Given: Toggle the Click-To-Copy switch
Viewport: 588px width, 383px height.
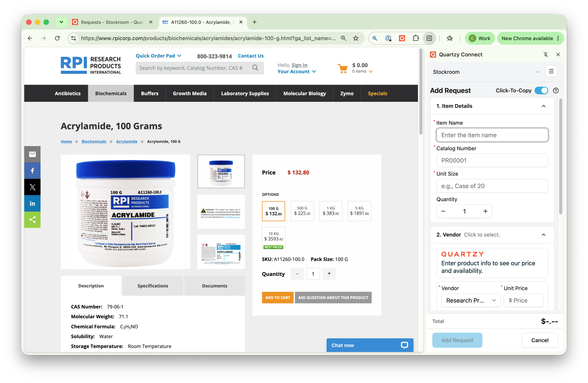Looking at the screenshot, I should click(x=541, y=90).
